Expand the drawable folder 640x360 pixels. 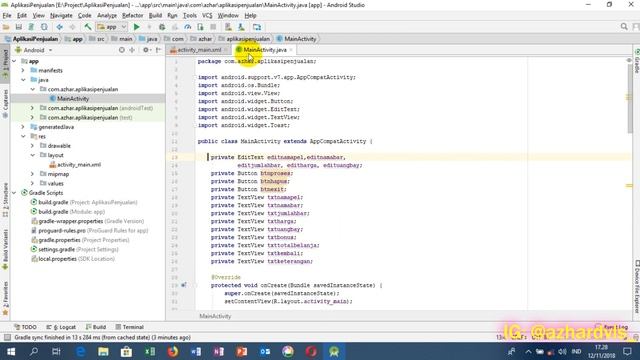[33, 146]
